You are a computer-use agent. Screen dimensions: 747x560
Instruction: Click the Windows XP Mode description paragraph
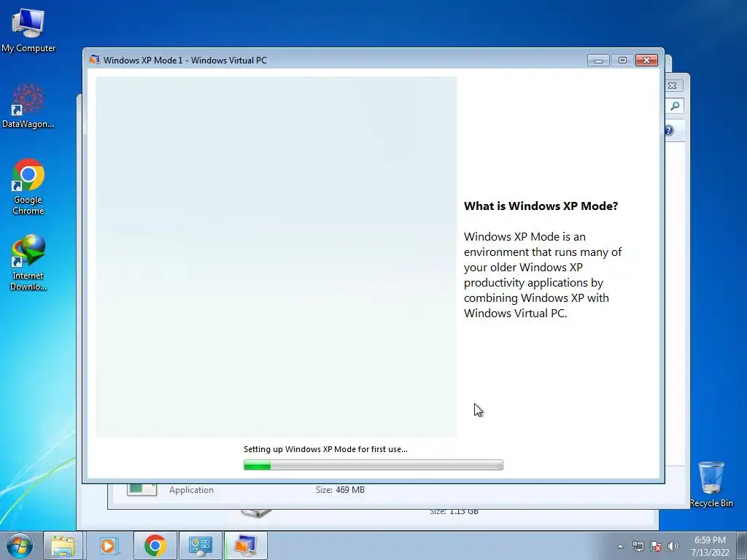tap(543, 275)
